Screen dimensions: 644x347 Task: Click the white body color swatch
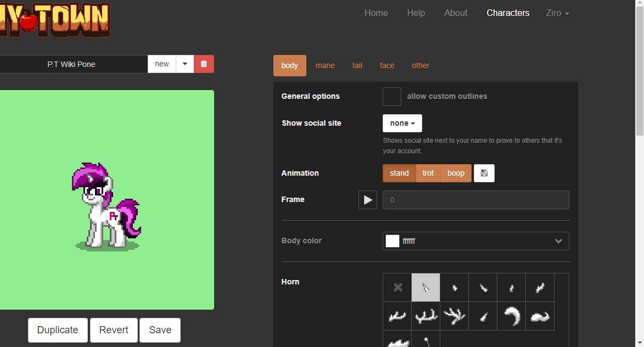click(x=392, y=241)
